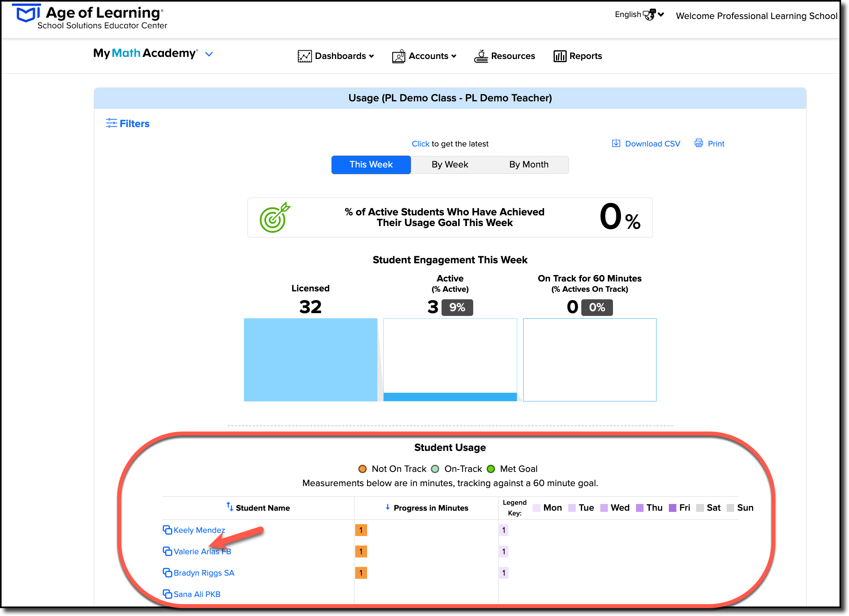Click the Thu legend swatch
The height and width of the screenshot is (616, 849).
(x=640, y=508)
